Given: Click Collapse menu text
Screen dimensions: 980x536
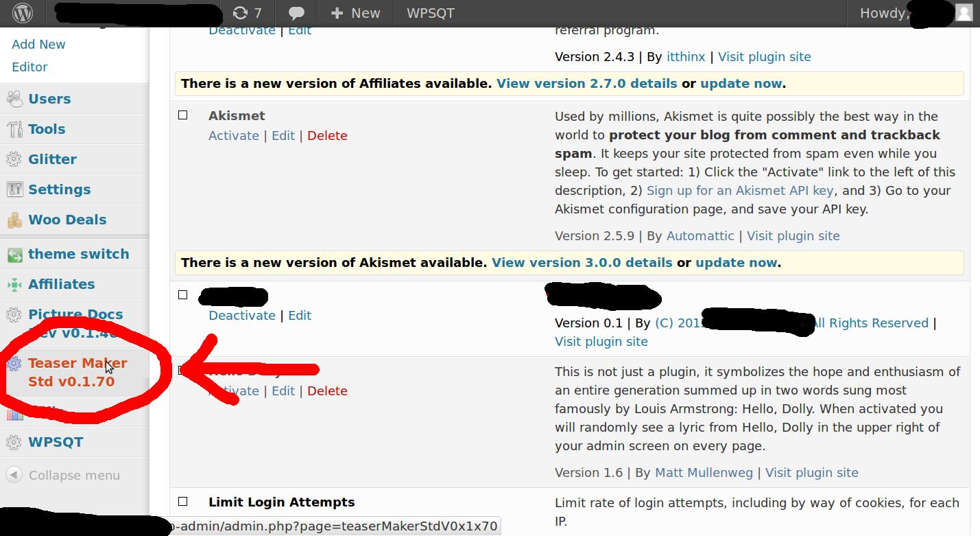Looking at the screenshot, I should pyautogui.click(x=74, y=475).
